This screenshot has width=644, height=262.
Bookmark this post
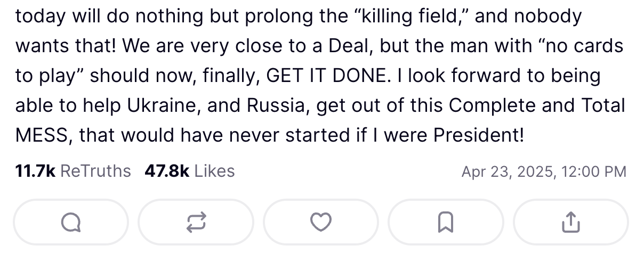446,222
